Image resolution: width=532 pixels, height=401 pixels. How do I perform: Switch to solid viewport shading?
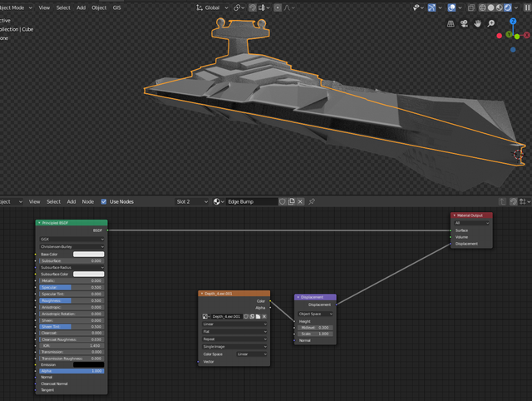point(490,7)
